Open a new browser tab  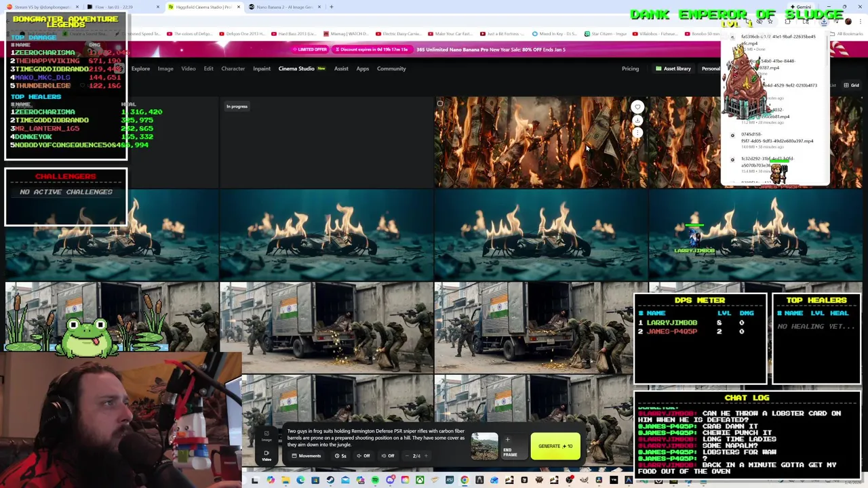point(332,7)
